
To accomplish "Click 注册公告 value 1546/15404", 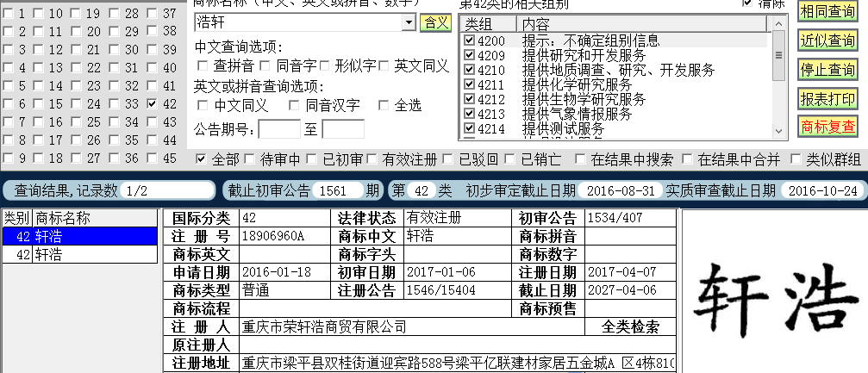I will click(440, 290).
